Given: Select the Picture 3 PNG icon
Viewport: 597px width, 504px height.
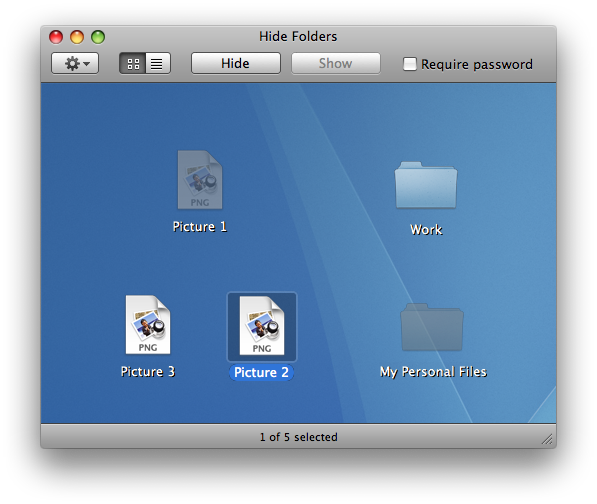Looking at the screenshot, I should 148,325.
